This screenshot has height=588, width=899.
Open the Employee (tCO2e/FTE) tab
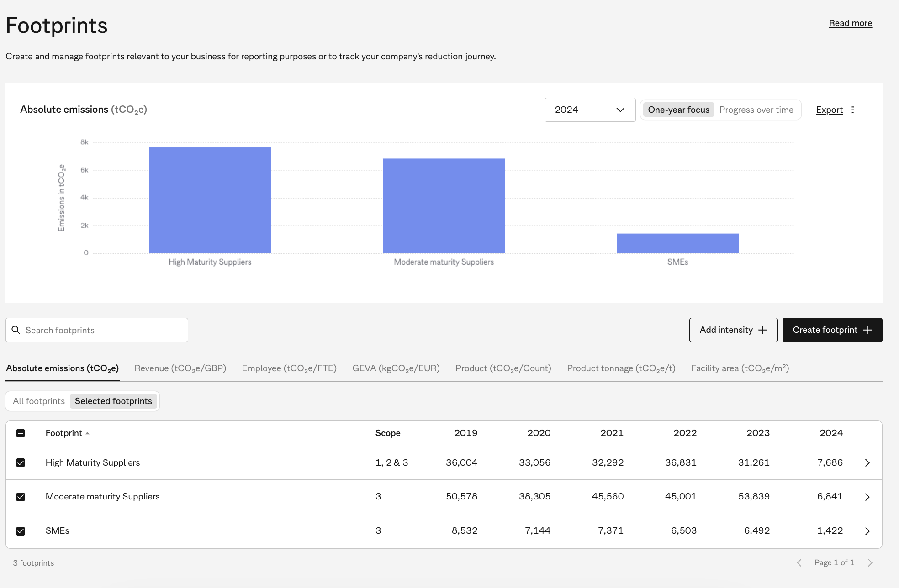[289, 368]
